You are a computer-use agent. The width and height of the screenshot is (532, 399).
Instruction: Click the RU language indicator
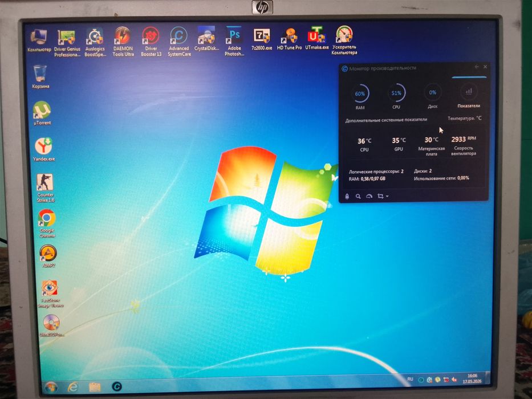point(410,379)
